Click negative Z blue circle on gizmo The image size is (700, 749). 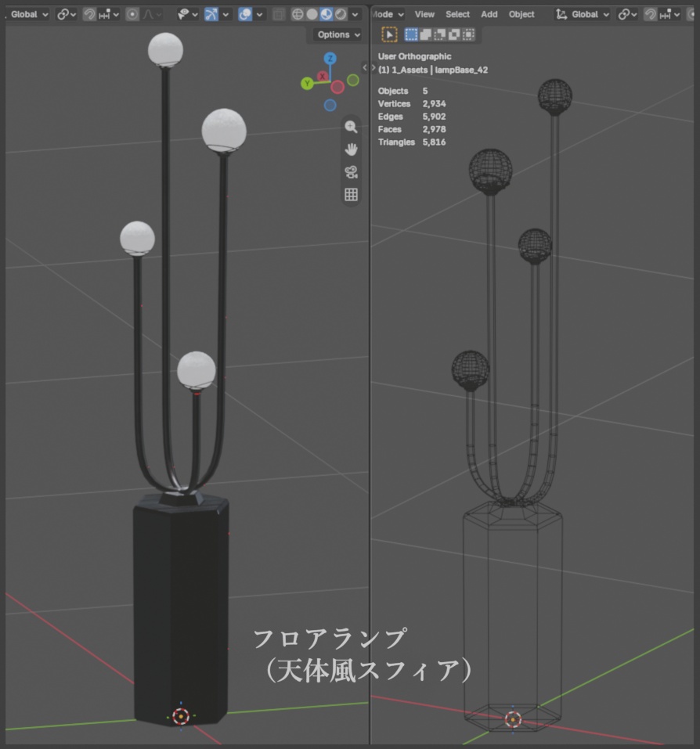point(330,105)
